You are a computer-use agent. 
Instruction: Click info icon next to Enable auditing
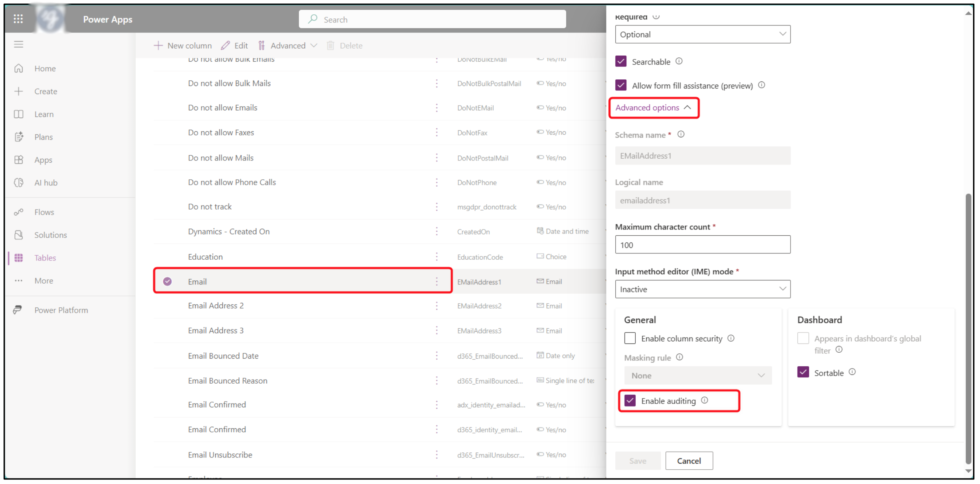click(x=705, y=401)
